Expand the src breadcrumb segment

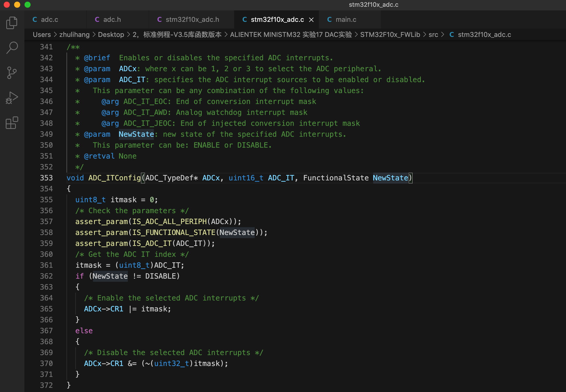coord(433,35)
